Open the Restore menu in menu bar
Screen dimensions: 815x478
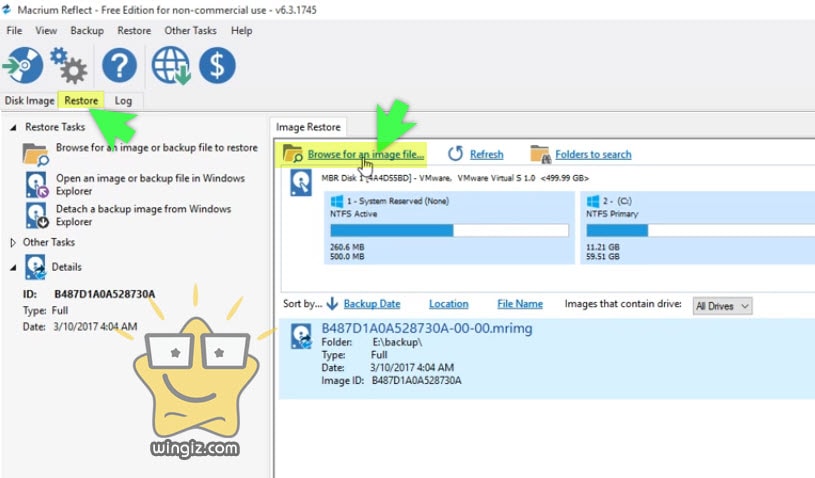point(134,31)
